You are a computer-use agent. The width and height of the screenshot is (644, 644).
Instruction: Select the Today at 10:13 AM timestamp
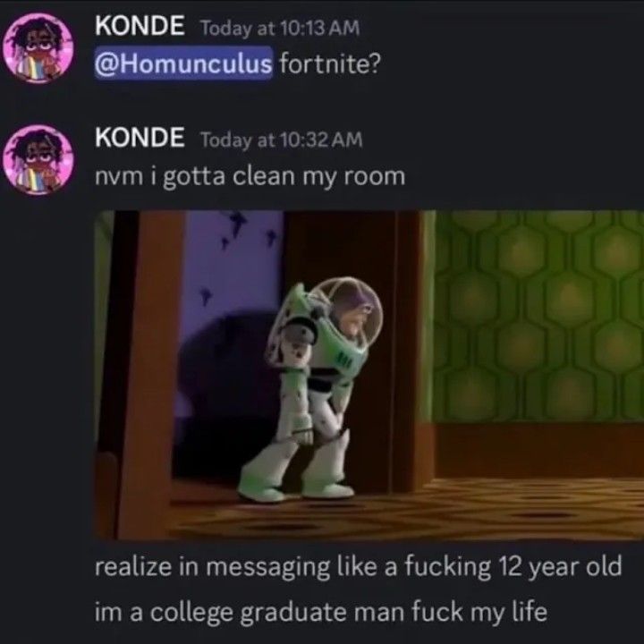[x=280, y=28]
